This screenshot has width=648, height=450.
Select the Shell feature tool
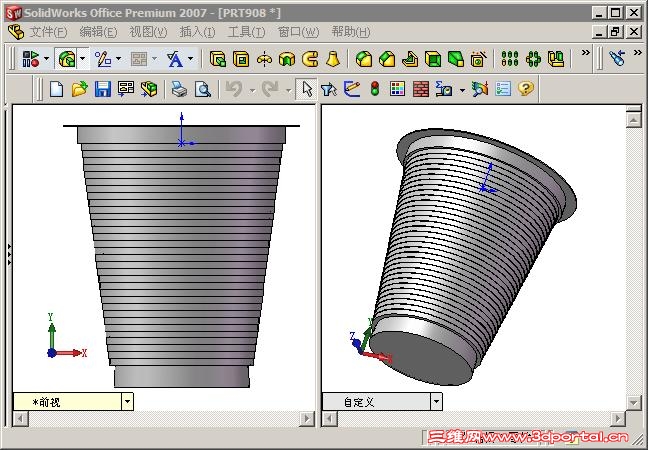pyautogui.click(x=433, y=59)
